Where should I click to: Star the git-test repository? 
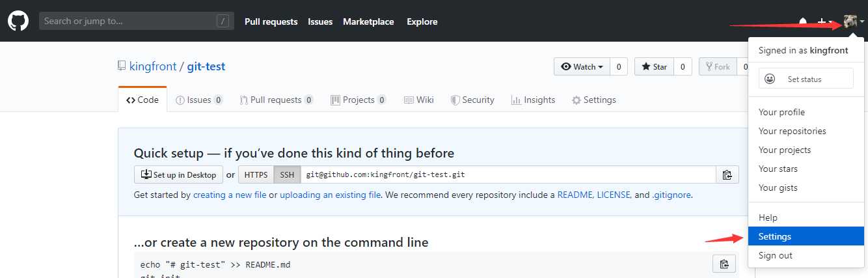(654, 66)
